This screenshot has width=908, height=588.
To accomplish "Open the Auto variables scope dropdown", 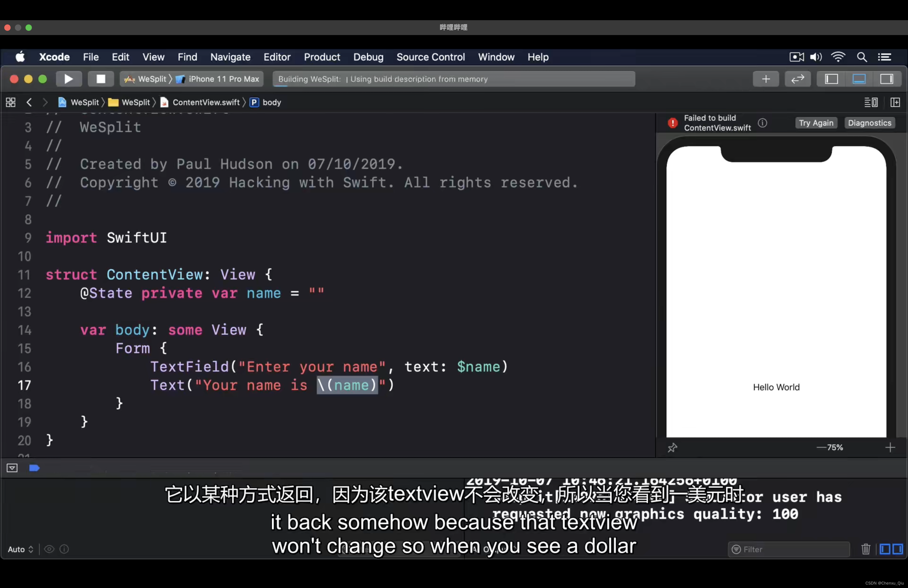I will 21,549.
